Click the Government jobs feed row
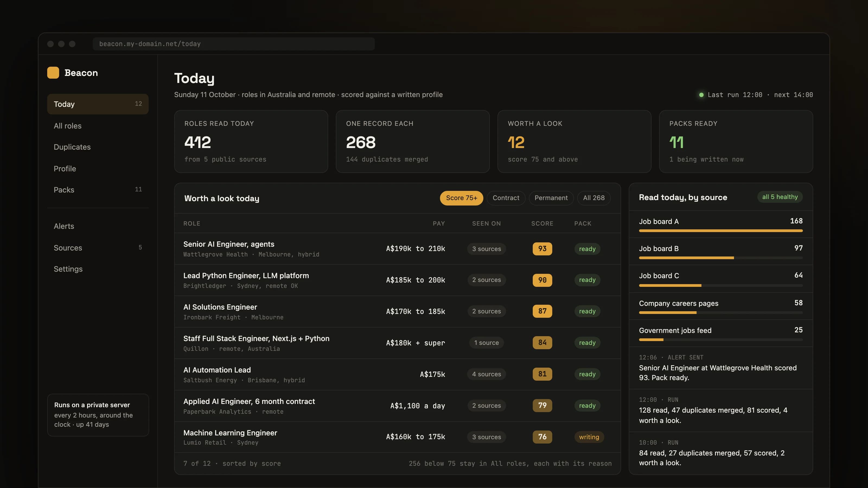Image resolution: width=868 pixels, height=488 pixels. (x=721, y=333)
